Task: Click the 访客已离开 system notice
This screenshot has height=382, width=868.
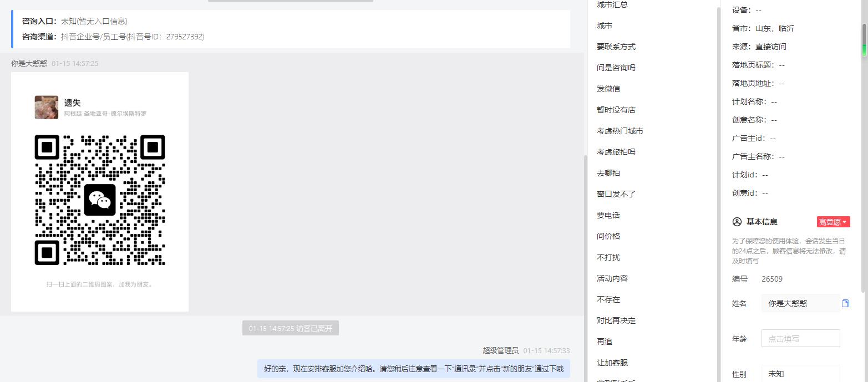Action: coord(291,328)
